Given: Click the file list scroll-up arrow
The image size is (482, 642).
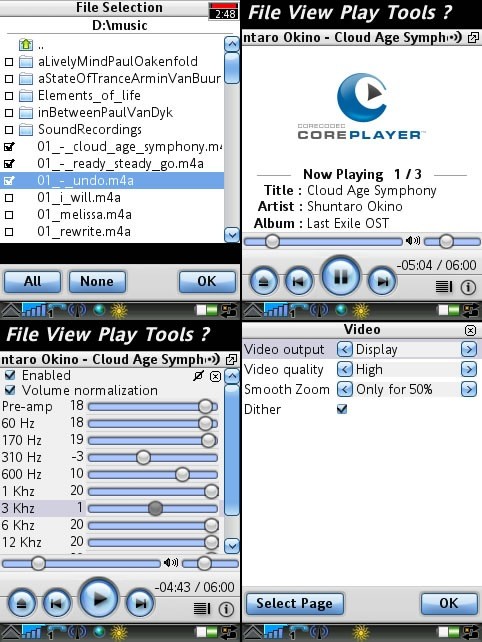Looking at the screenshot, I should pyautogui.click(x=232, y=44).
